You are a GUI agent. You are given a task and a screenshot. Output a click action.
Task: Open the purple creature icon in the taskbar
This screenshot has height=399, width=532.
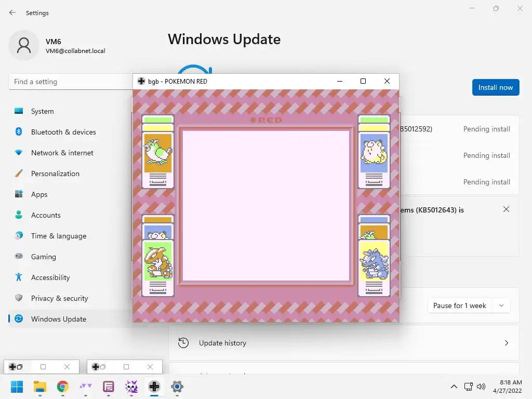[131, 387]
